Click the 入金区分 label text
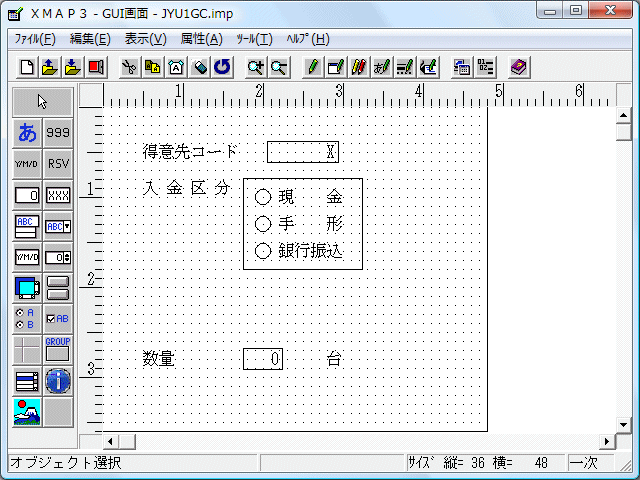The width and height of the screenshot is (640, 480). tap(187, 188)
